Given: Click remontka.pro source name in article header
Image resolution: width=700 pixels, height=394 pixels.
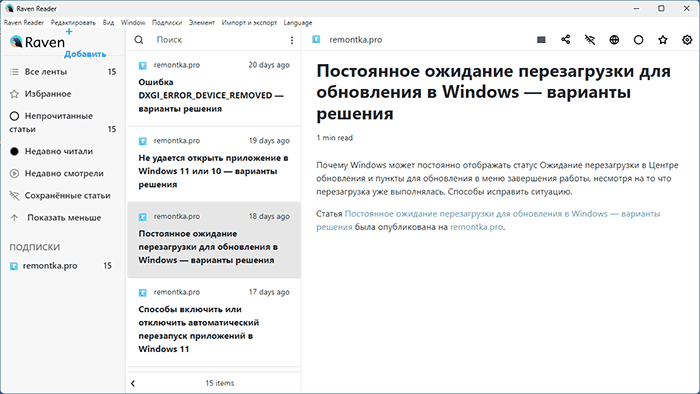Looking at the screenshot, I should (356, 40).
